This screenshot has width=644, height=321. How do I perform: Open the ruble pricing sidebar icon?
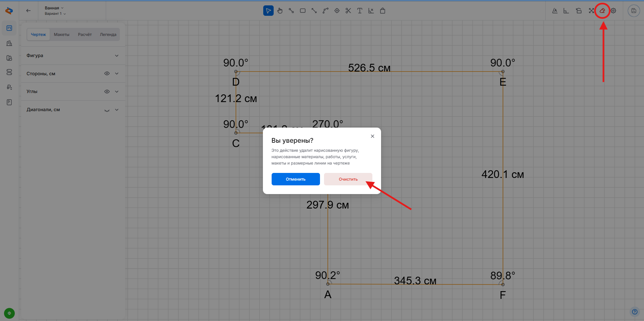click(9, 87)
